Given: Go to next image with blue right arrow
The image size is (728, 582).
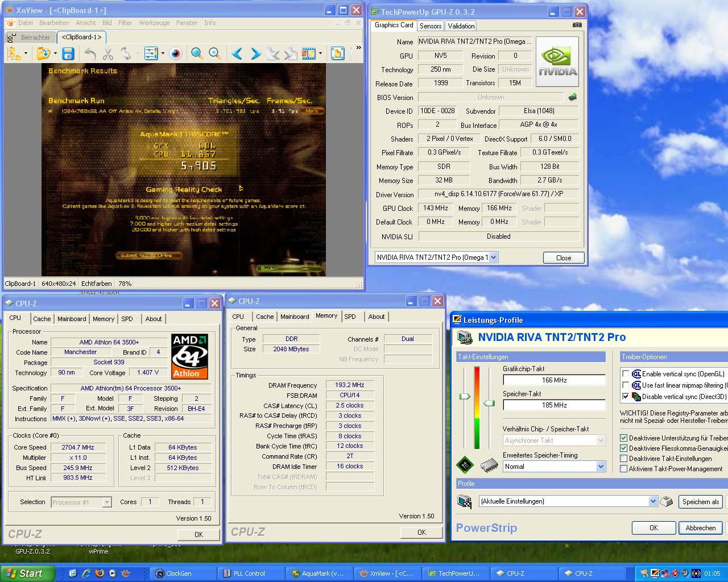Looking at the screenshot, I should click(x=255, y=53).
